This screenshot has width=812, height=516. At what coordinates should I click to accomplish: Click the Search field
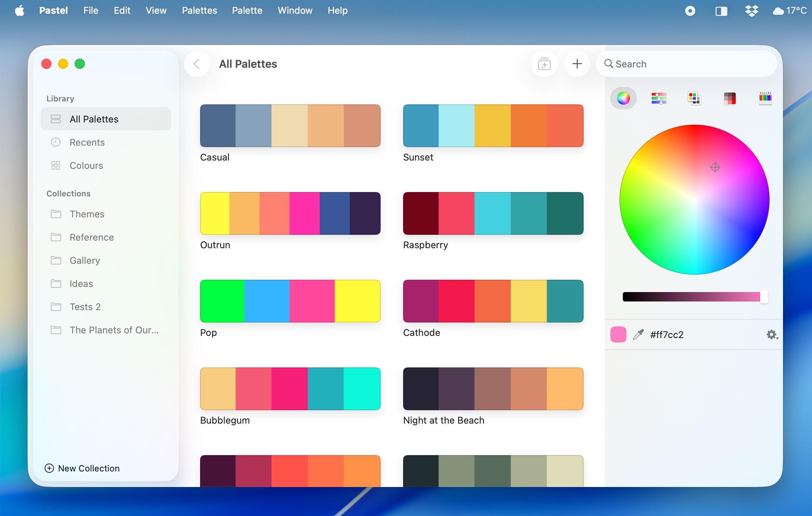point(687,64)
